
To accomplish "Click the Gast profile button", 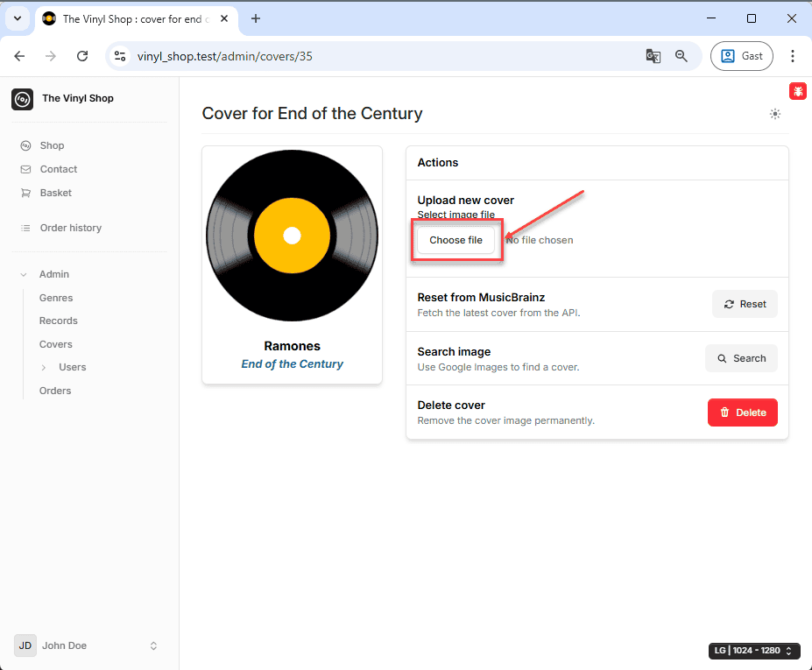I will (x=742, y=56).
